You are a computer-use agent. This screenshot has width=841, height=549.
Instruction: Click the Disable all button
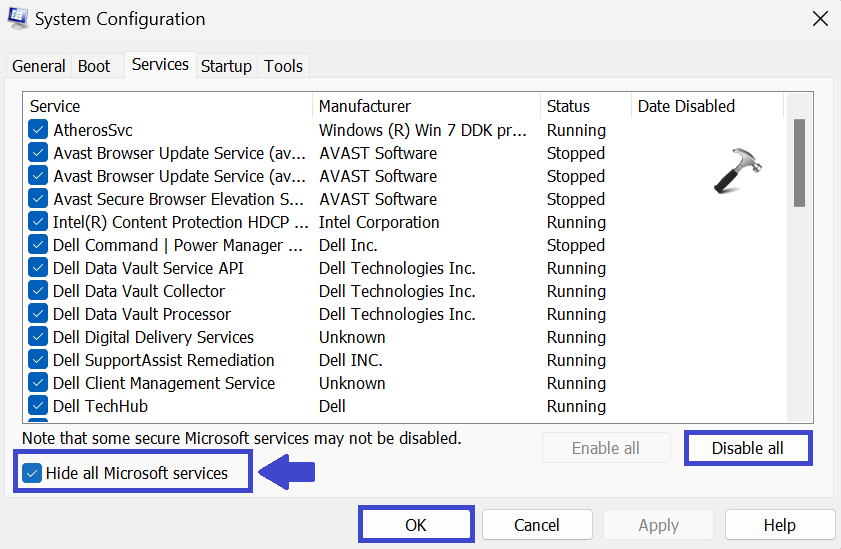click(x=747, y=448)
